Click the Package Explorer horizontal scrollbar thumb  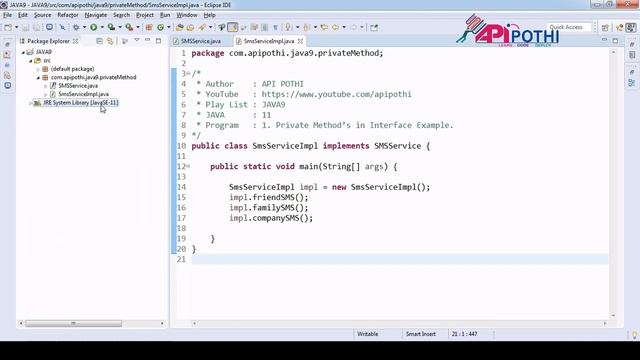[73, 323]
